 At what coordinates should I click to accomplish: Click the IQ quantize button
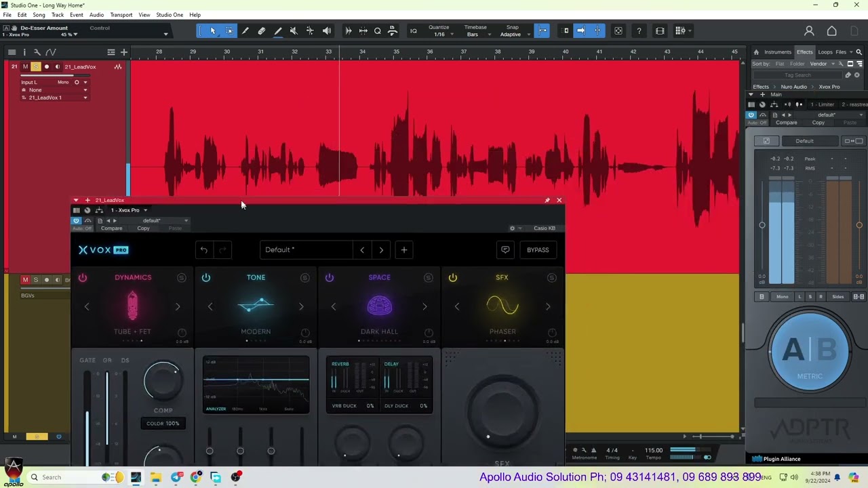[x=413, y=30]
